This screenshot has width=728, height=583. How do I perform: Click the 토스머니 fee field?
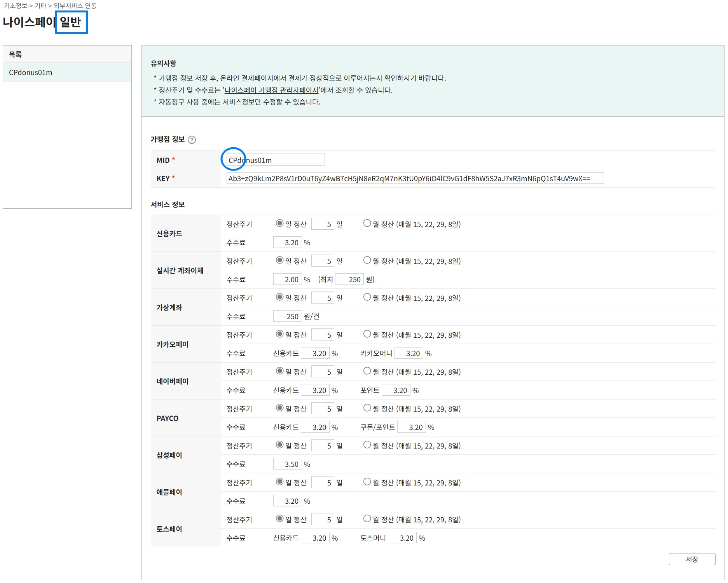tap(402, 538)
